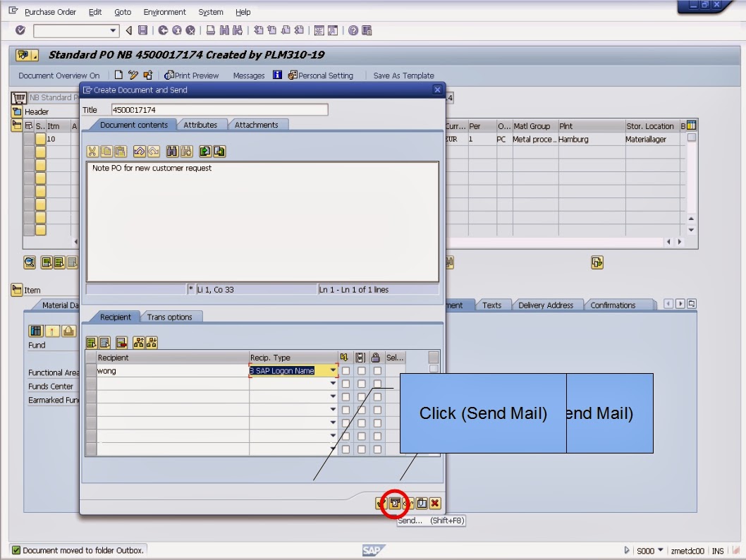
Task: Open the Goto menu
Action: (x=123, y=12)
